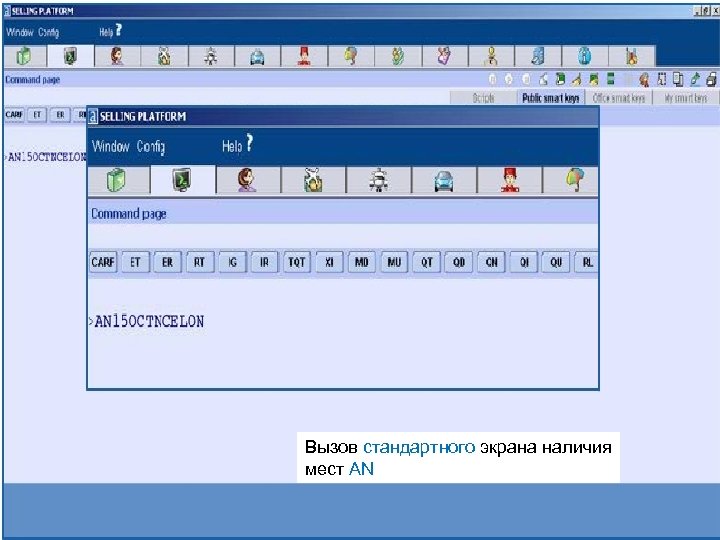The width and height of the screenshot is (720, 540).
Task: Open the airplane tab in main window toolbar
Action: click(x=164, y=56)
